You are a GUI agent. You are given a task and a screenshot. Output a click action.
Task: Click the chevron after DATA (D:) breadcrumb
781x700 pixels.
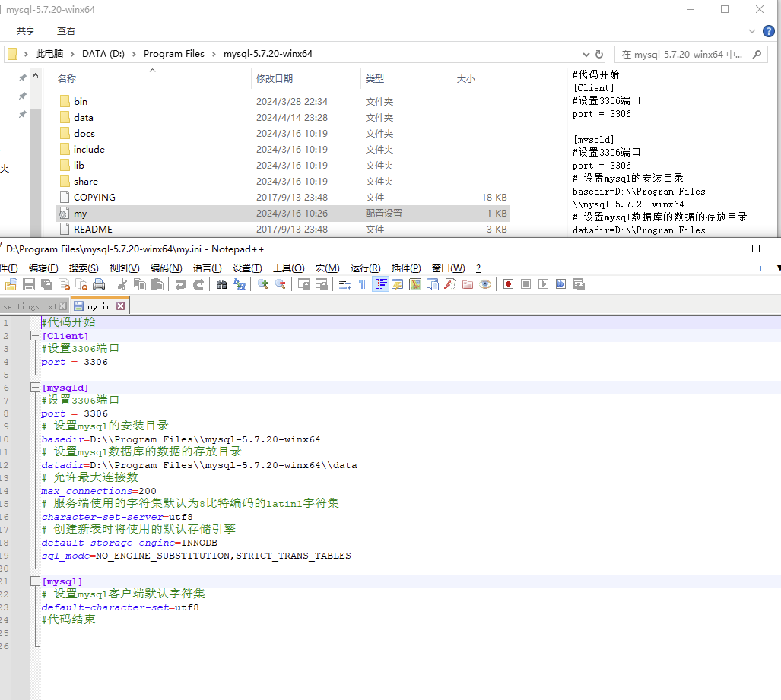134,54
